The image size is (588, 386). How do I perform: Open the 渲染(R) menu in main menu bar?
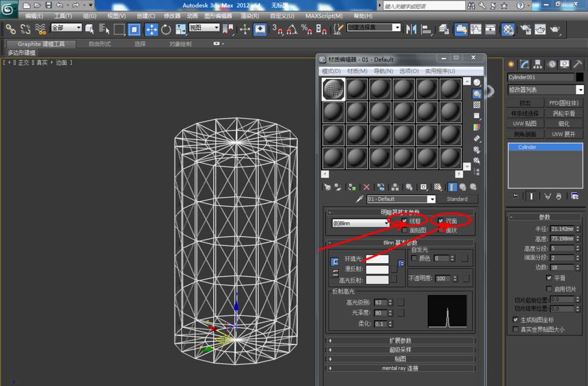point(250,16)
